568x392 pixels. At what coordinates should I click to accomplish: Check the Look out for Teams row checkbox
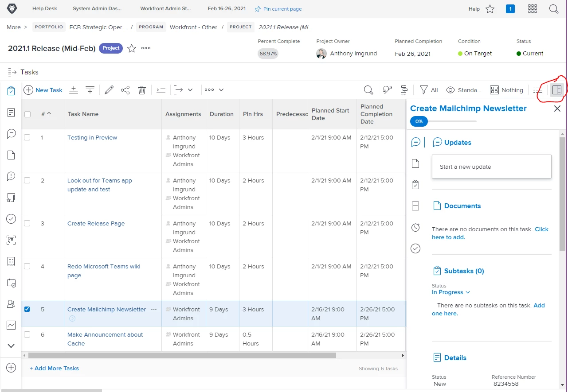pos(27,180)
